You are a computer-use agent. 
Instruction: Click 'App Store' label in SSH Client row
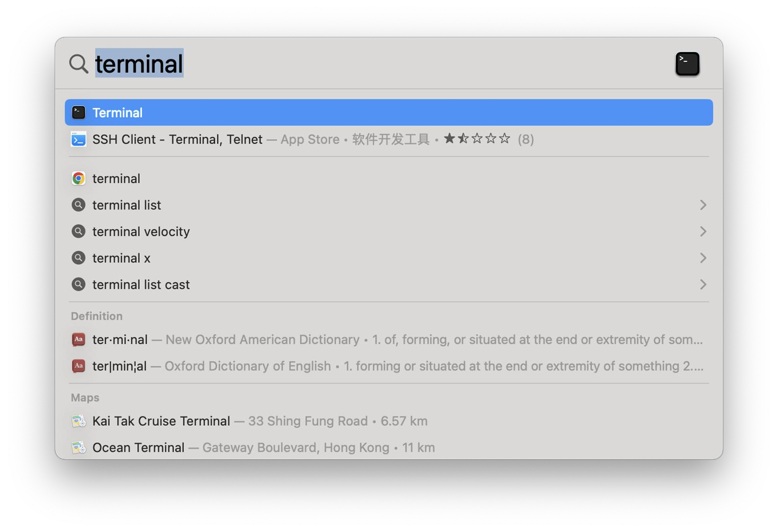[310, 139]
